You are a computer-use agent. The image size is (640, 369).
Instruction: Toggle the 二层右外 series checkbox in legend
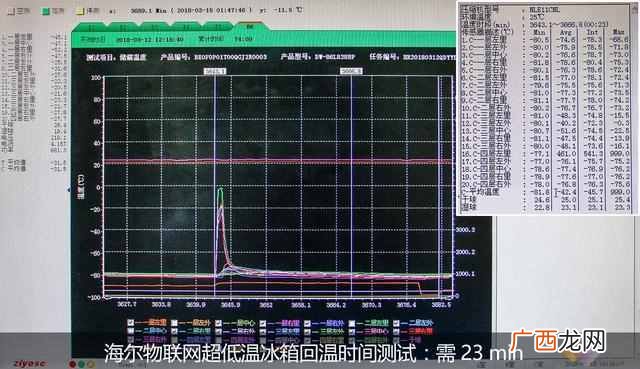point(219,331)
